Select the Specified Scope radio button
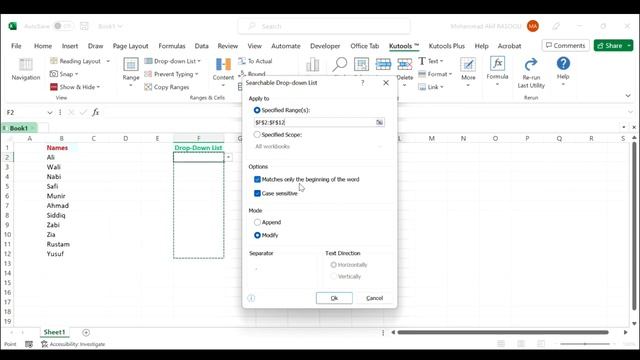 coord(257,134)
